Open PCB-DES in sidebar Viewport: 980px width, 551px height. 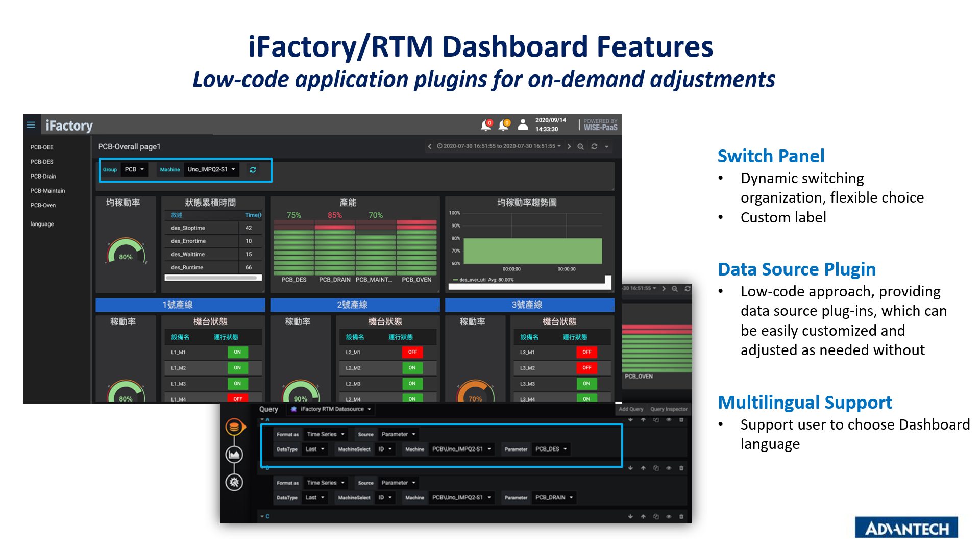tap(42, 162)
